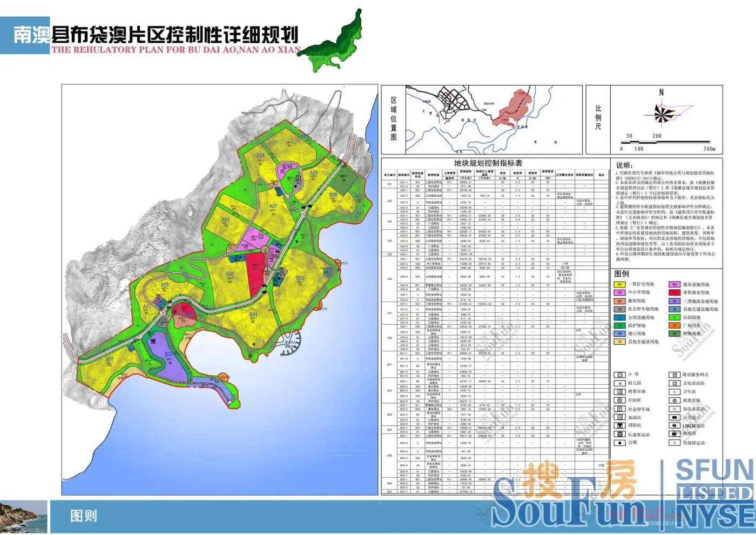Click the 邮政所 symbol icon in the legend
Image resolution: width=756 pixels, height=535 pixels.
pos(674,434)
